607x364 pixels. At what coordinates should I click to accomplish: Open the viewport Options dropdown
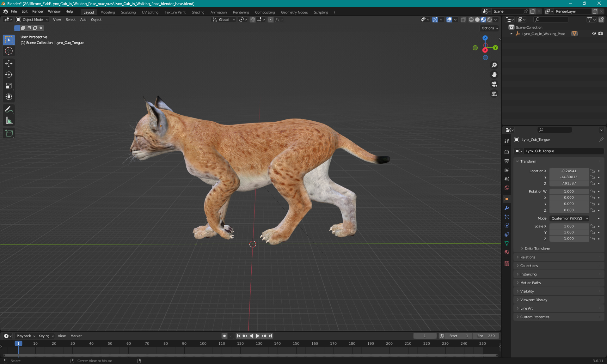click(x=490, y=28)
